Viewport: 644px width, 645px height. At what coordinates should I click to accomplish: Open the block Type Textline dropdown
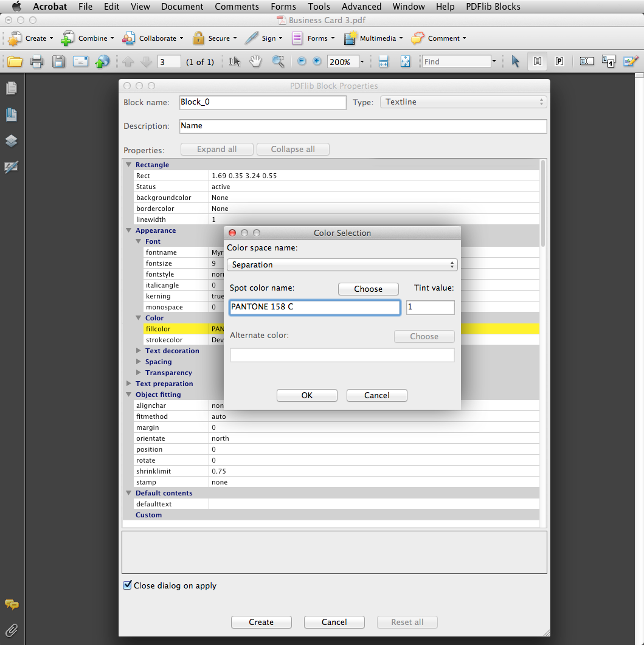pyautogui.click(x=463, y=102)
